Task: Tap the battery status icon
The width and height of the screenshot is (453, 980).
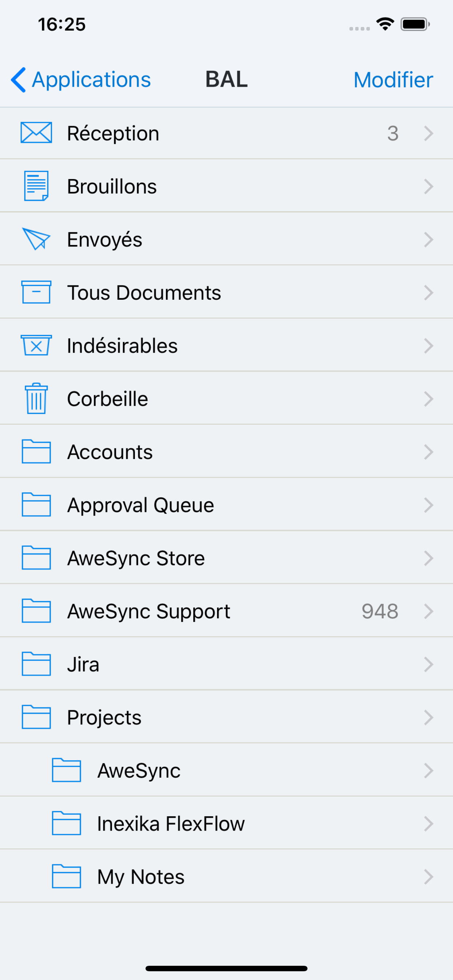Action: click(x=415, y=24)
